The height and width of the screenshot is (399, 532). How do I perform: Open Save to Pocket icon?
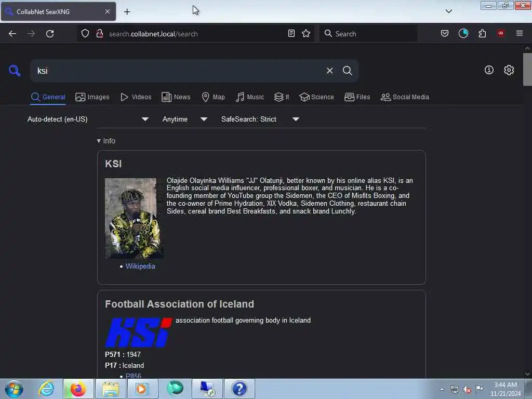coord(445,33)
